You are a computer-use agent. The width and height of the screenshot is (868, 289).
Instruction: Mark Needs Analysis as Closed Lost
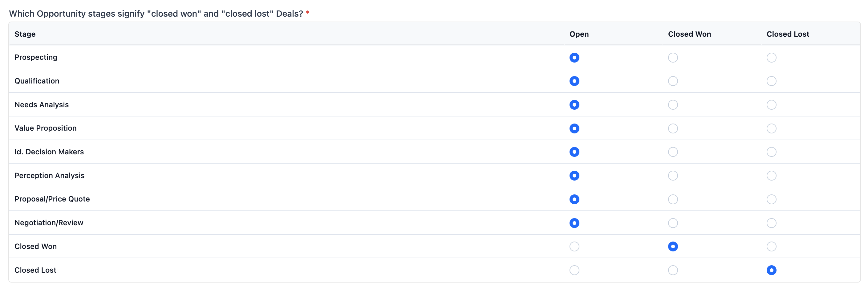[771, 105]
